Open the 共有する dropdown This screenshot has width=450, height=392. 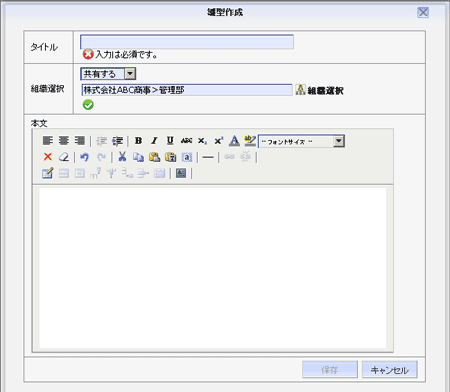[x=108, y=74]
